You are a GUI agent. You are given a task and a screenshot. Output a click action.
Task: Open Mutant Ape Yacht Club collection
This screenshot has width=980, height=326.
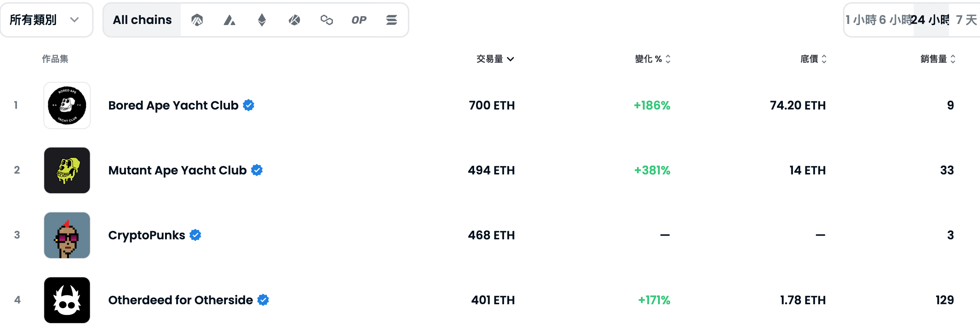tap(177, 170)
